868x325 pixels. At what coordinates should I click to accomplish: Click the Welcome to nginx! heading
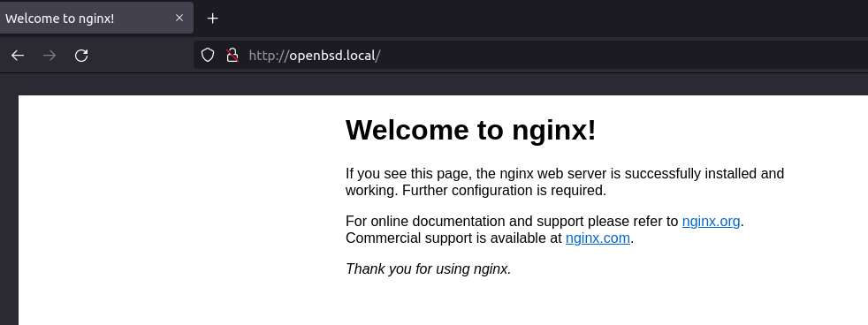tap(470, 130)
